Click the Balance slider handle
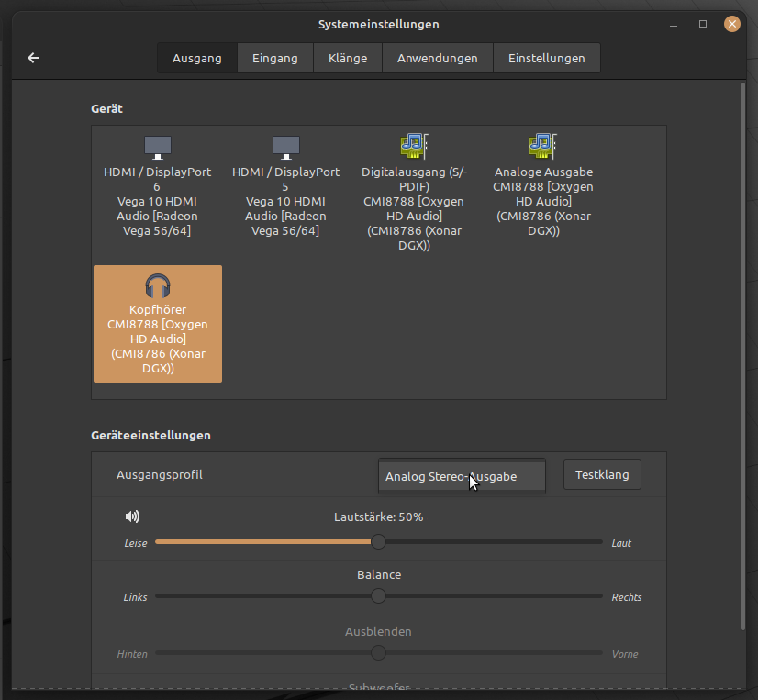The image size is (758, 700). pos(378,596)
